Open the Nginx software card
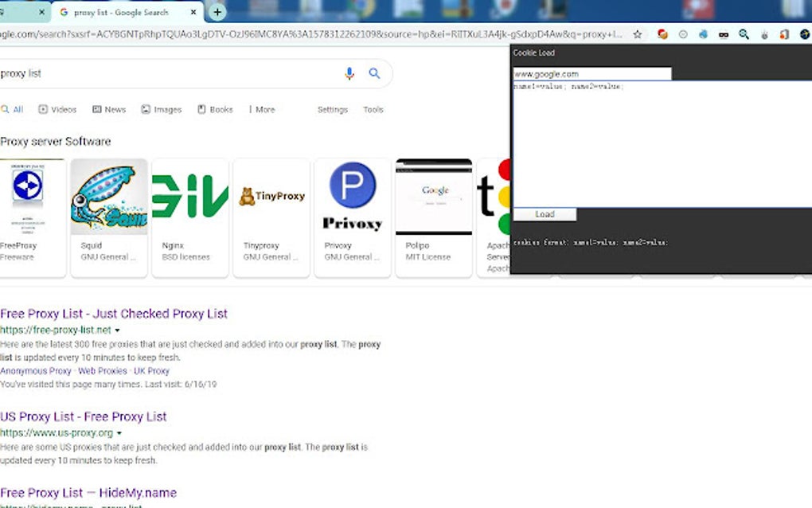This screenshot has height=508, width=812. 190,217
